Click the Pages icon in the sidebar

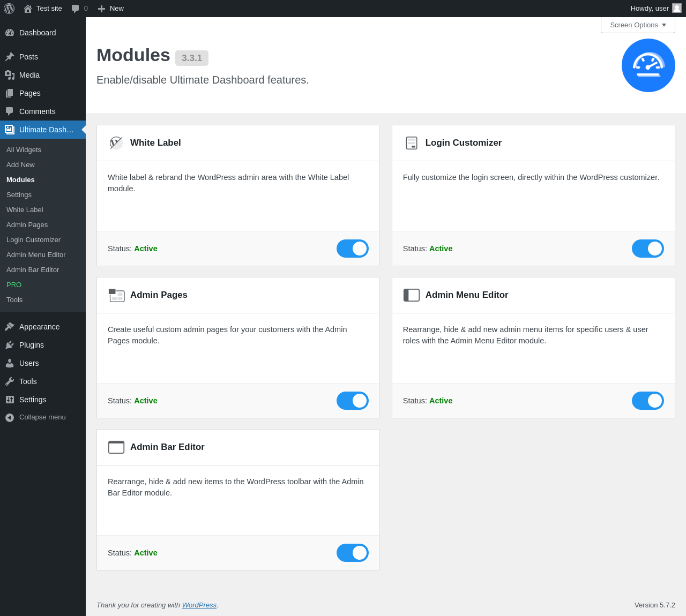(10, 93)
